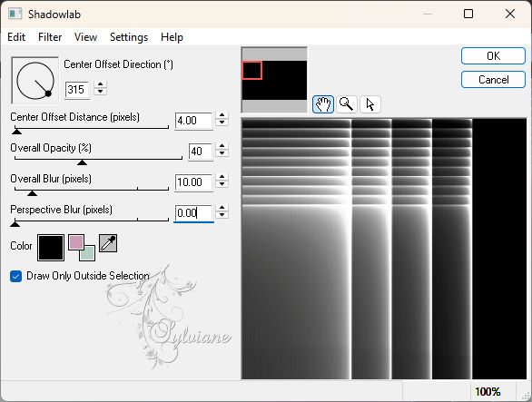Screen dimensions: 532x402
Task: Confirm with the OK button
Action: pos(493,56)
